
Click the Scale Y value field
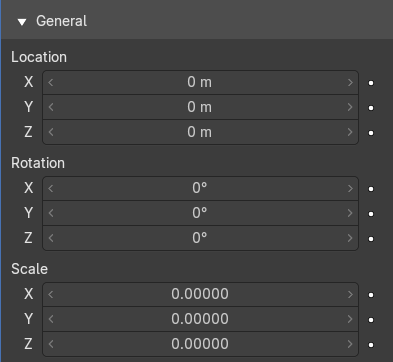200,319
